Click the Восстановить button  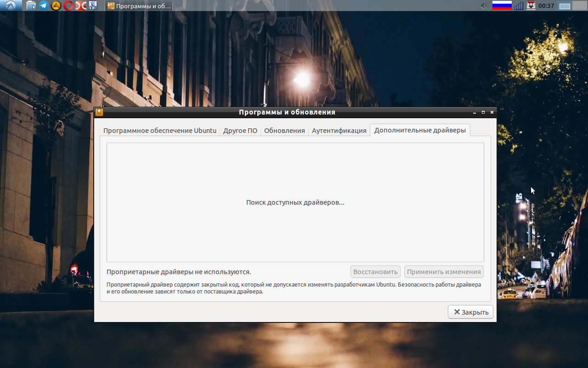point(375,271)
